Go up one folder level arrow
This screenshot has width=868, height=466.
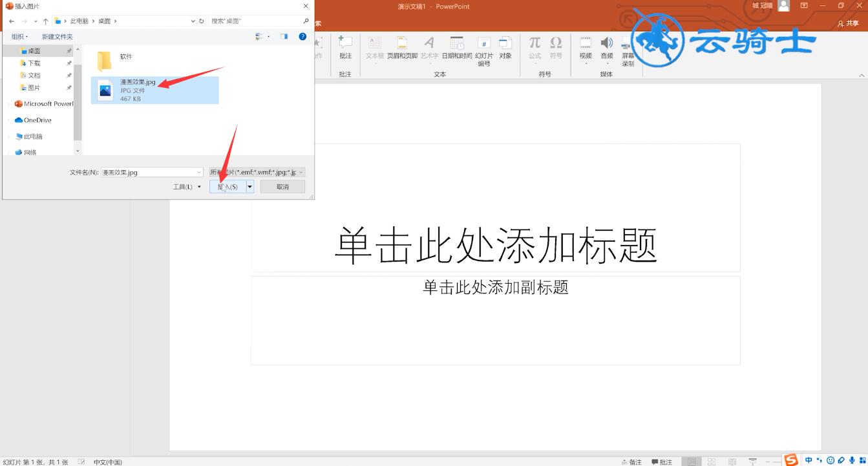[45, 21]
